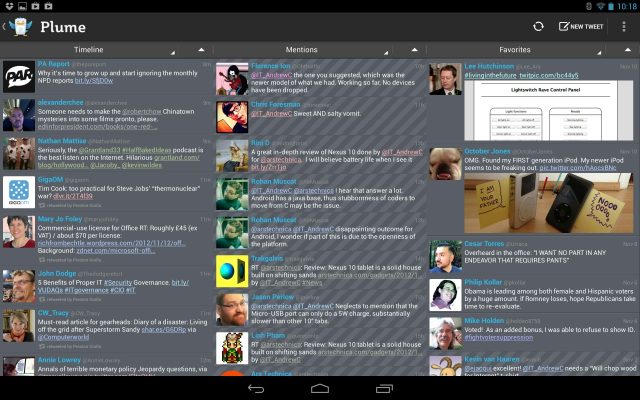Select Kevin van Haaren username
Viewport: 640px width, 400px height.
(x=492, y=359)
